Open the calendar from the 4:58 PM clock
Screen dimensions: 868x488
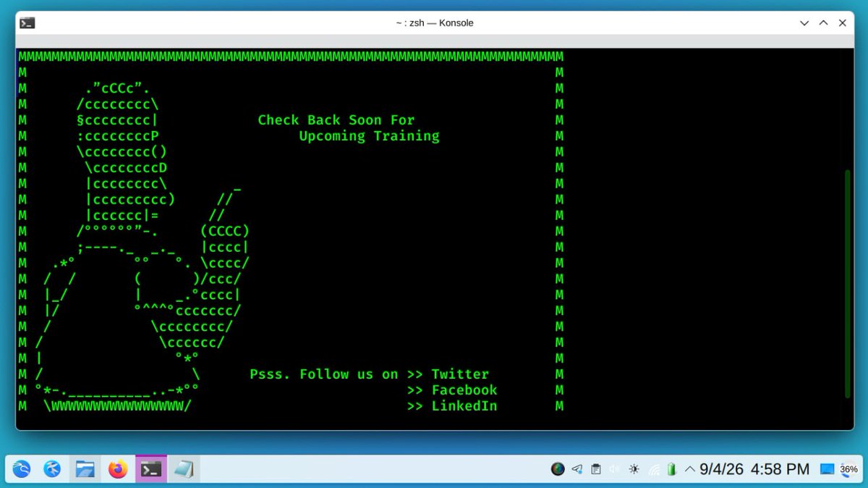coord(755,469)
